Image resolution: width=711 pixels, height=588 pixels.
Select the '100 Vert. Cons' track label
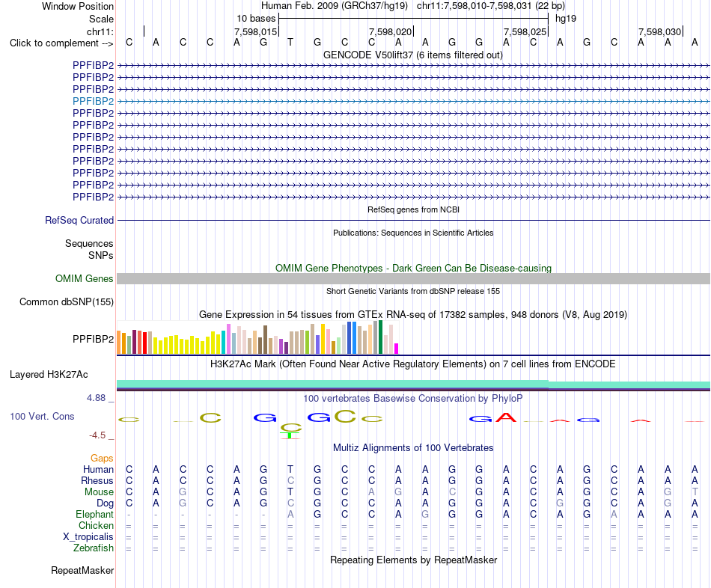(42, 416)
